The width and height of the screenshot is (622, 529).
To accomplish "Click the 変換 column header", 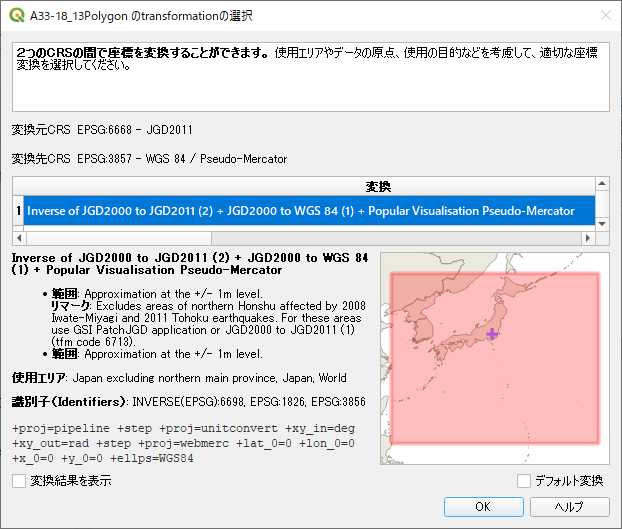I will 378,186.
